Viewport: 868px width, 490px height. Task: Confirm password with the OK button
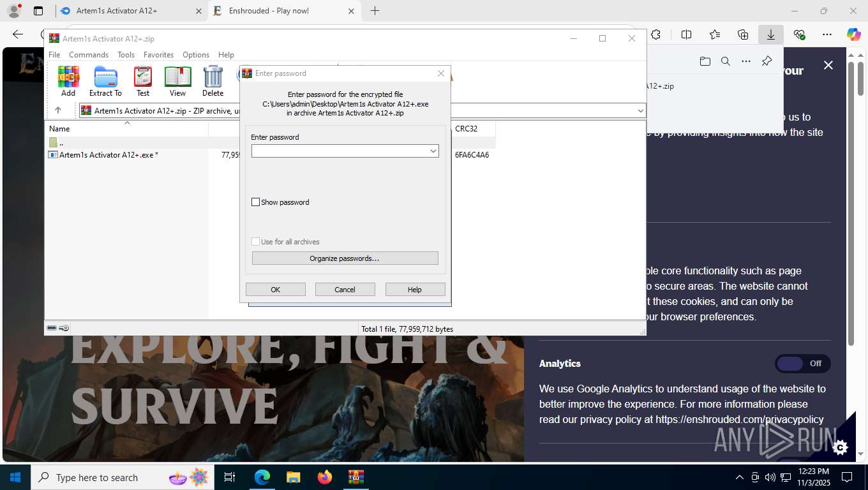(276, 290)
